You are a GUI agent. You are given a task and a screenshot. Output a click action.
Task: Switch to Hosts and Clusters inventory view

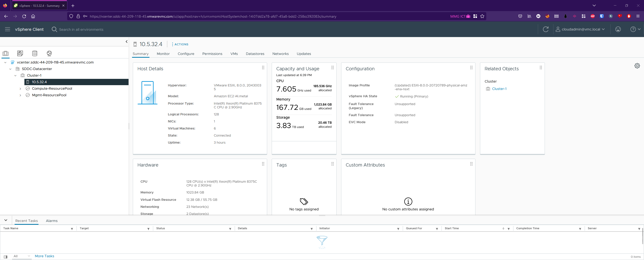(6, 53)
